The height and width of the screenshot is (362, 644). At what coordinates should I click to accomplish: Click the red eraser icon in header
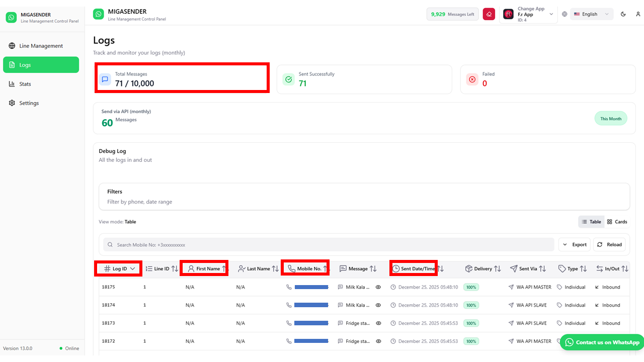coord(489,14)
